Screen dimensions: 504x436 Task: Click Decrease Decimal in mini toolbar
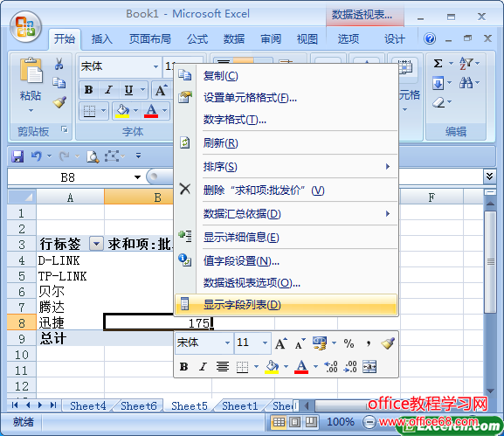[x=350, y=367]
